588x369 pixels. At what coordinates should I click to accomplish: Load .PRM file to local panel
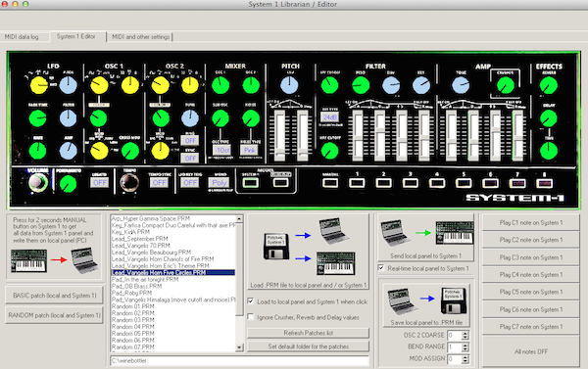pyautogui.click(x=309, y=252)
